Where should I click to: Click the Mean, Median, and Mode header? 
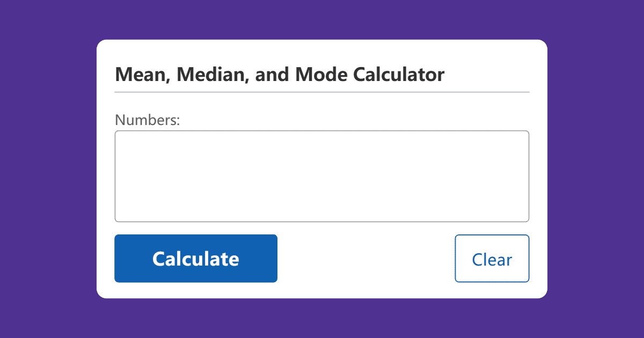click(279, 74)
